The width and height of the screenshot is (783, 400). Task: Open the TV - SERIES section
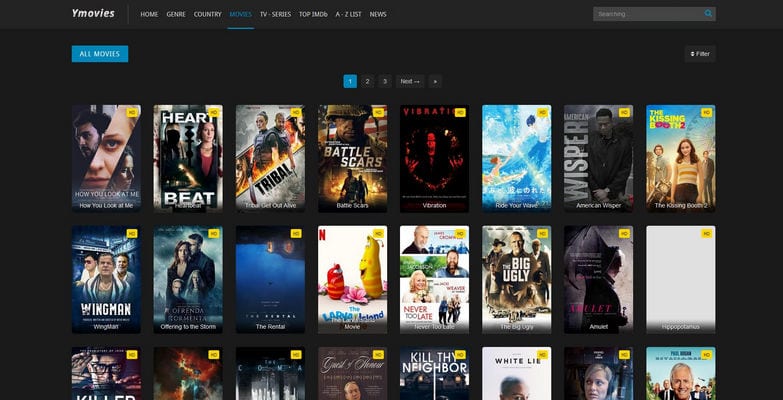[x=275, y=14]
